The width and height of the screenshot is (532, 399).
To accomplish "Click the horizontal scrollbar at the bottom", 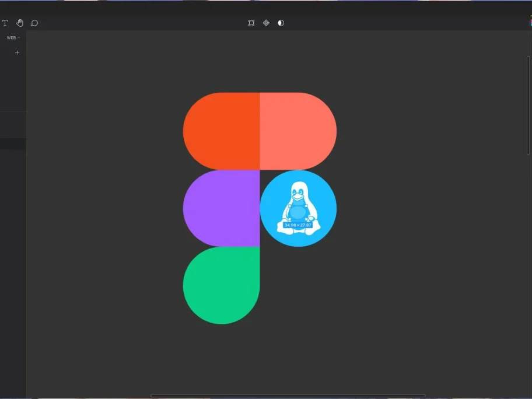I will 288,395.
